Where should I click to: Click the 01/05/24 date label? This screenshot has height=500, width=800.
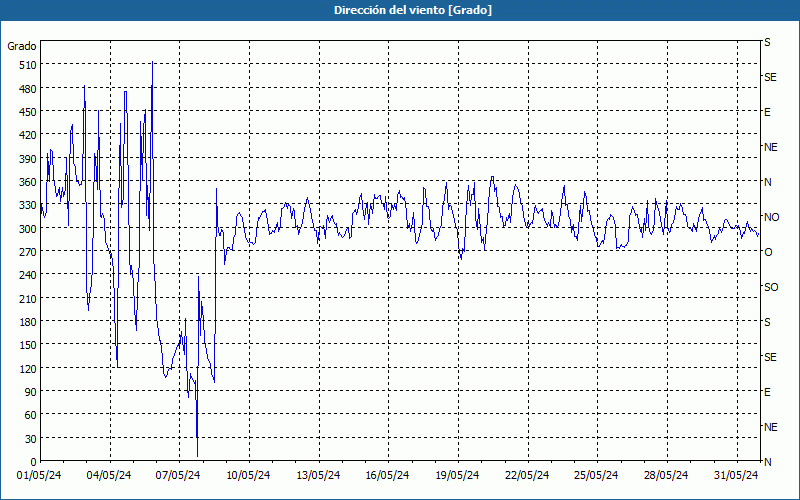point(39,476)
